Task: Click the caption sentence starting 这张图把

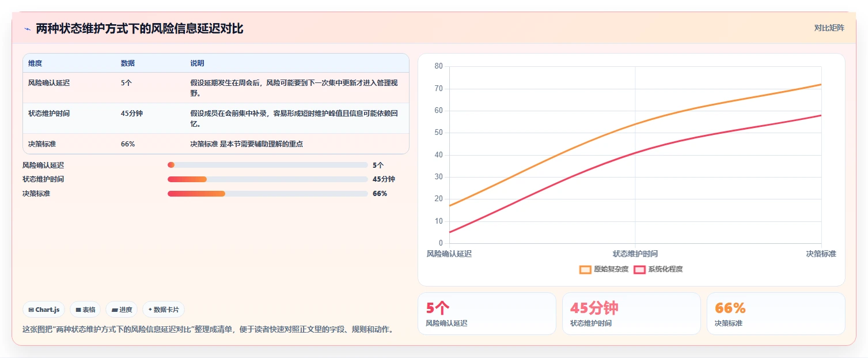Action: (208, 330)
